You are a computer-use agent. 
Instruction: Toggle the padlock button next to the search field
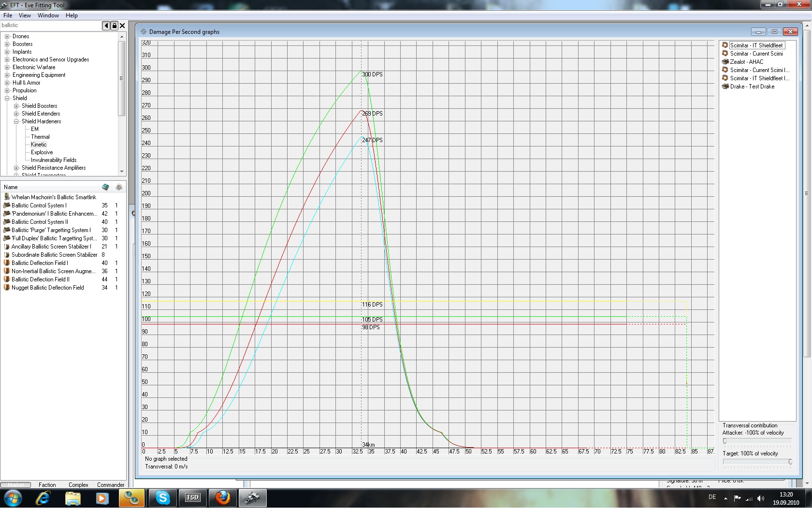tap(114, 26)
